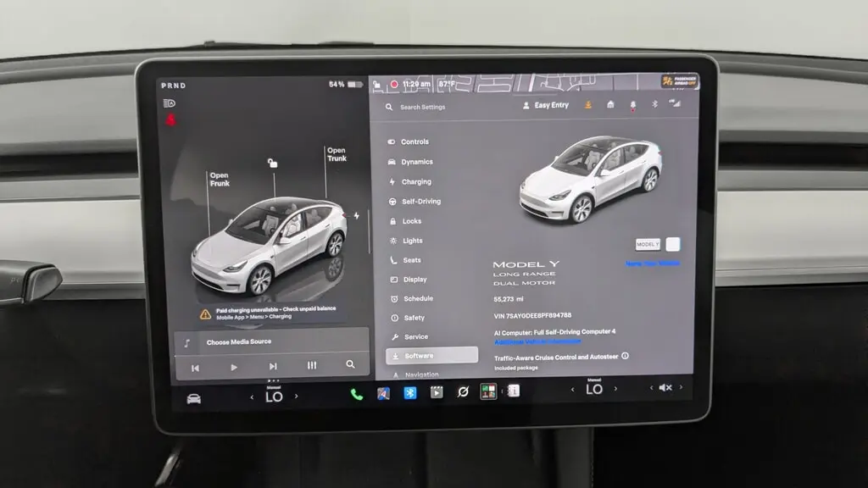868x488 pixels.
Task: Open the Easy Entry driver profile menu
Action: [x=546, y=105]
